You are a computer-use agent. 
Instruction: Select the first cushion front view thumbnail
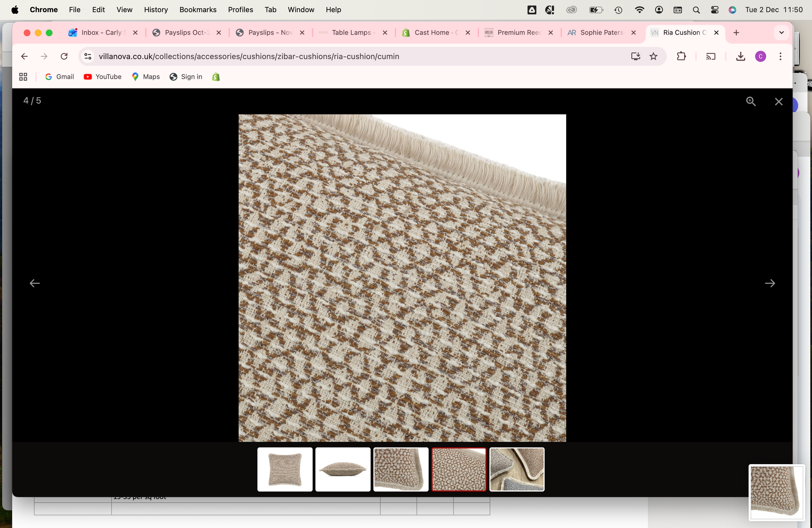pyautogui.click(x=285, y=469)
